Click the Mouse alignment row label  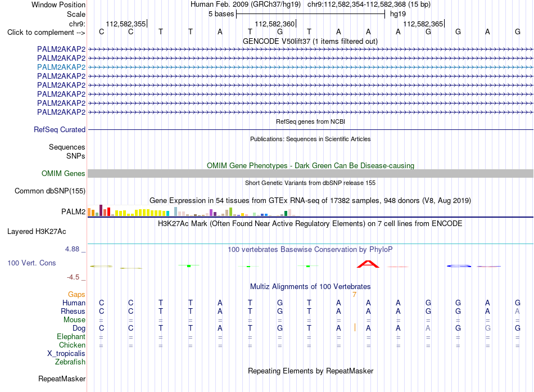pyautogui.click(x=74, y=320)
